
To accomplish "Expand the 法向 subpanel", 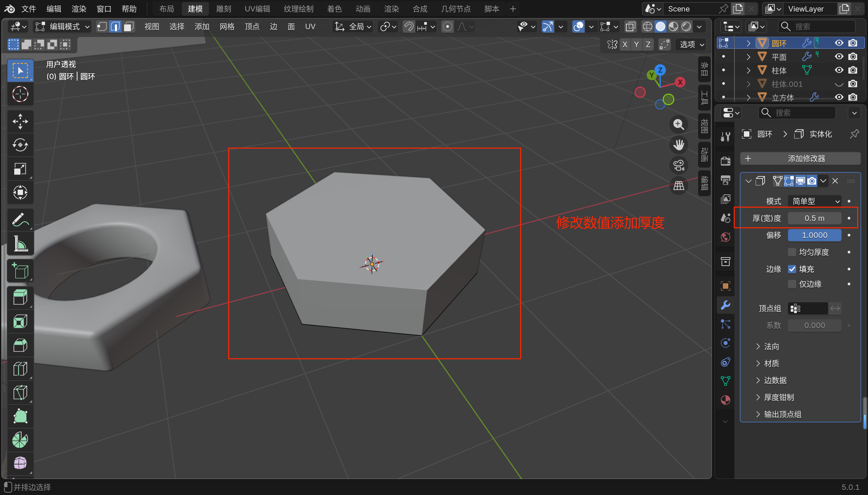I will (x=771, y=346).
